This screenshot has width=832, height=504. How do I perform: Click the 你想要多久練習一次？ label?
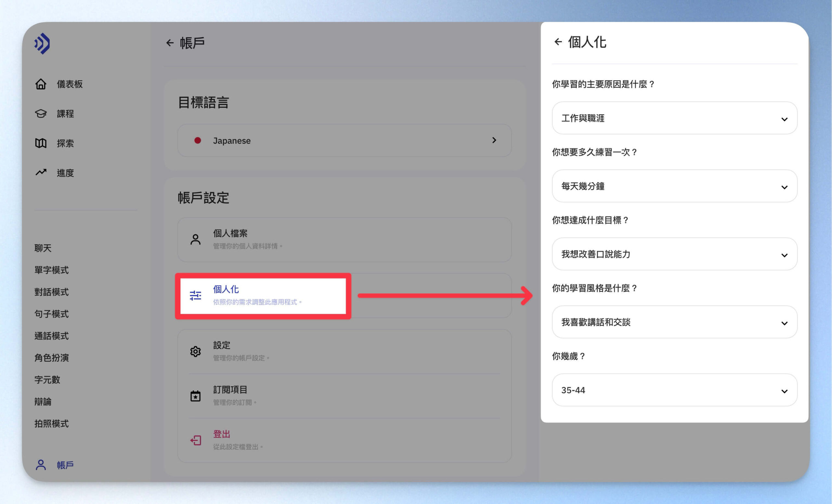coord(595,152)
